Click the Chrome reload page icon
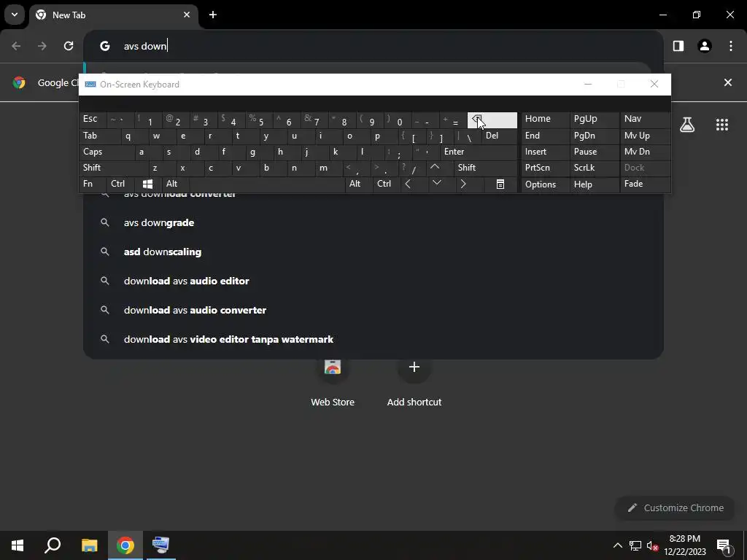Image resolution: width=747 pixels, height=560 pixels. [x=69, y=46]
